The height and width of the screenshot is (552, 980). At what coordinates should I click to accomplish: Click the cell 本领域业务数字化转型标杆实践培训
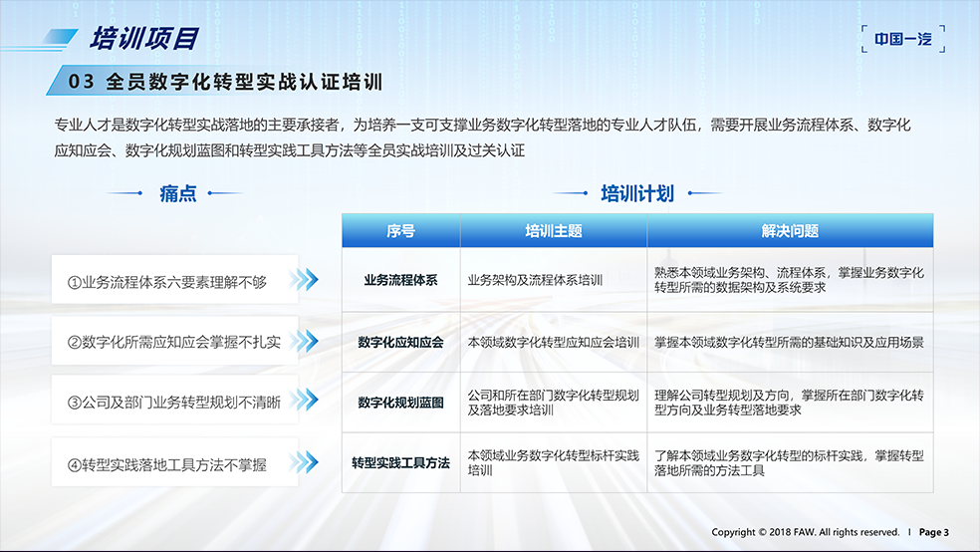point(553,462)
